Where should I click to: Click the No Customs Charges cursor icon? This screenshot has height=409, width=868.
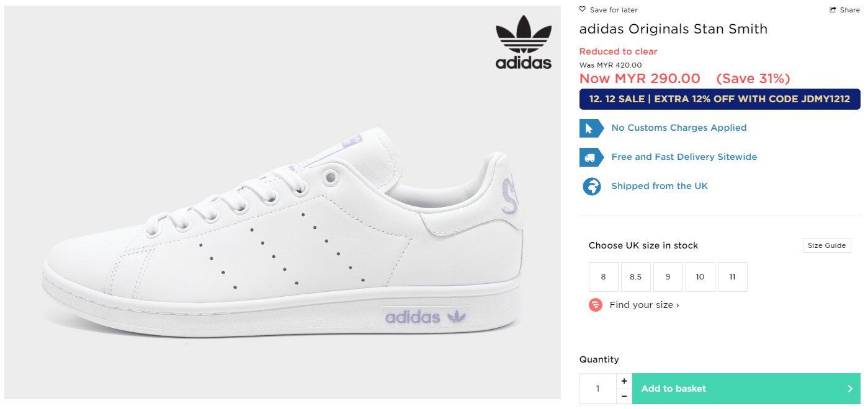[x=591, y=128]
